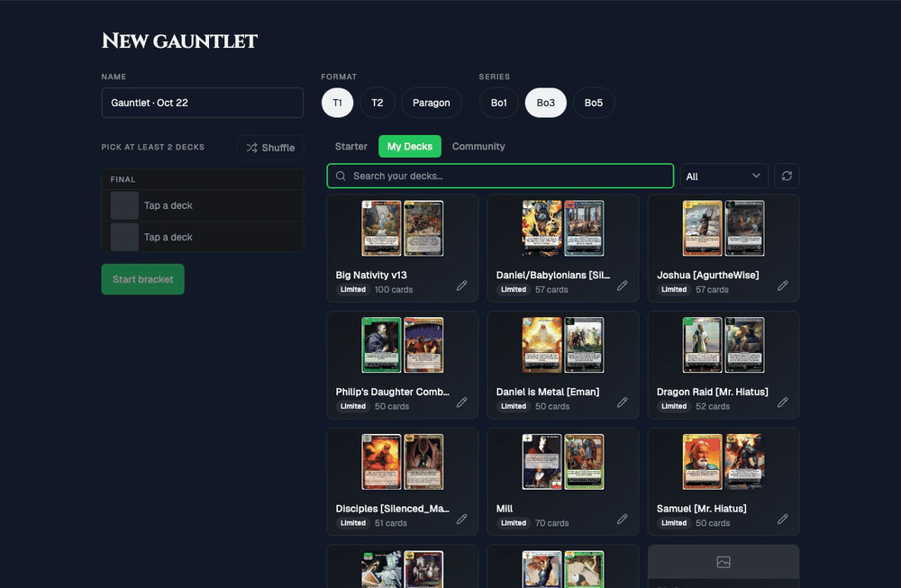Open the All filter dropdown
The width and height of the screenshot is (901, 588).
(x=724, y=176)
